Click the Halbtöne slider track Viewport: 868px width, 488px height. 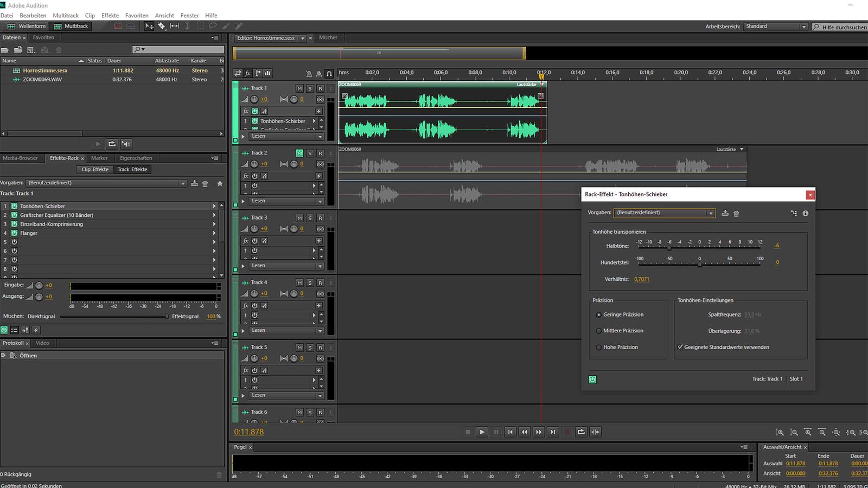click(x=699, y=247)
